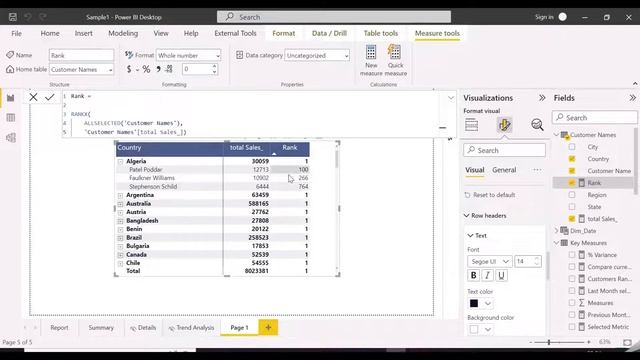Check the % Variance measure
The image size is (640, 360).
click(x=572, y=255)
